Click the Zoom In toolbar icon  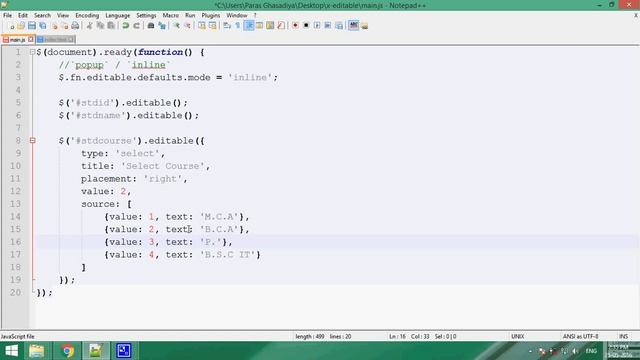click(176, 26)
